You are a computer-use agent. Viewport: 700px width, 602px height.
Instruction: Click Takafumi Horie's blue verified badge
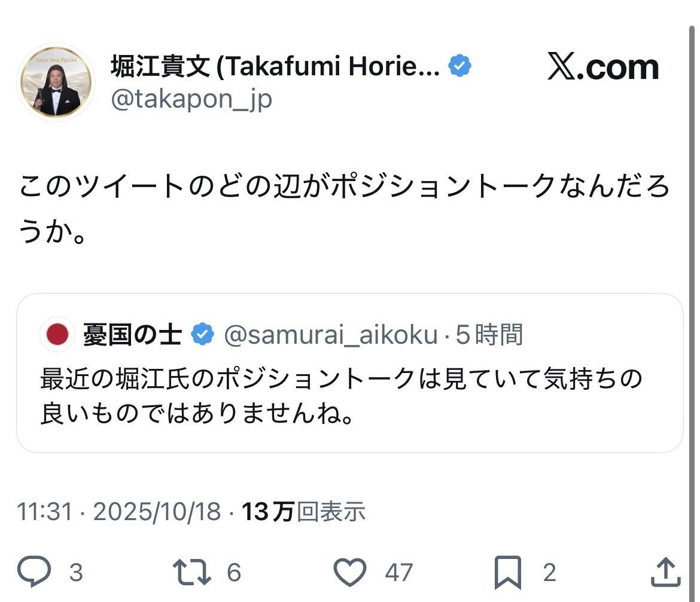[459, 67]
